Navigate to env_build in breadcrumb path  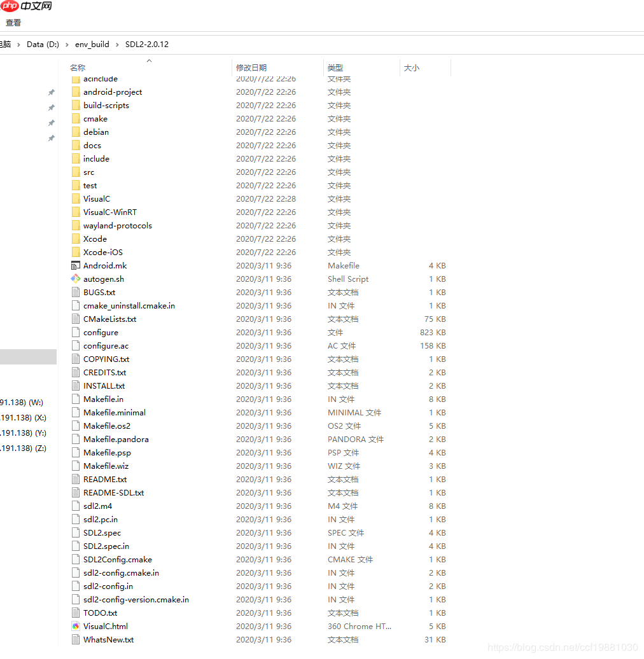pos(92,45)
